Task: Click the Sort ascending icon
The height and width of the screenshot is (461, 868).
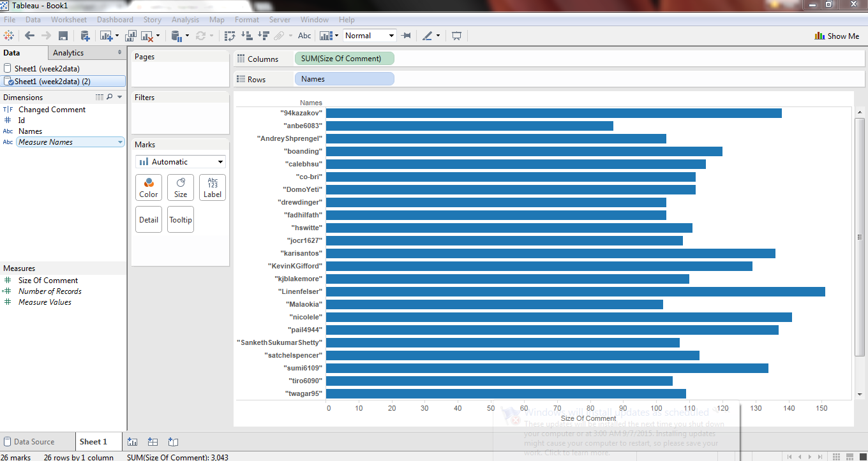Action: pyautogui.click(x=247, y=36)
